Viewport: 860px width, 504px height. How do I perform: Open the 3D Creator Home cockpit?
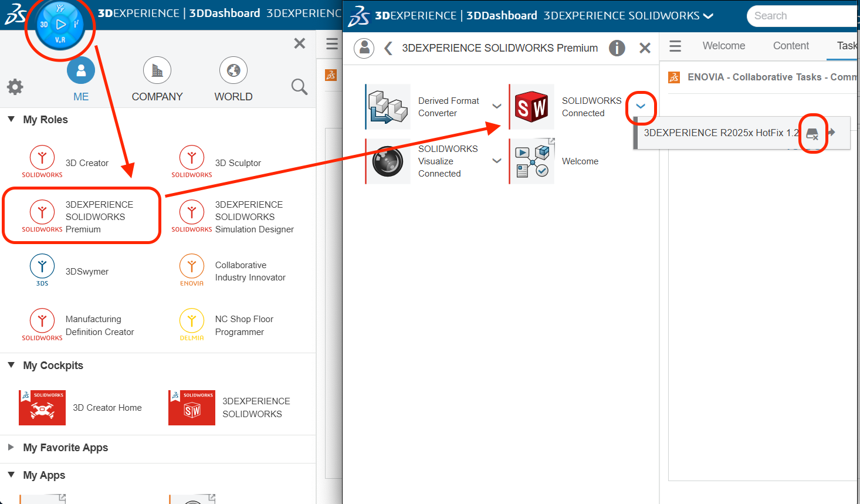coord(80,407)
